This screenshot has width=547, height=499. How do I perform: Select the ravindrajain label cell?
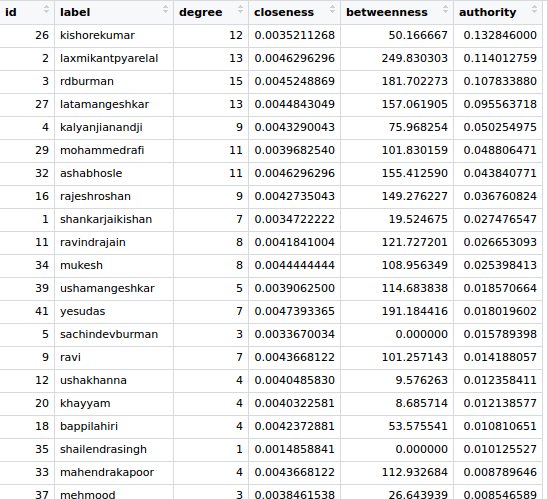(x=114, y=243)
